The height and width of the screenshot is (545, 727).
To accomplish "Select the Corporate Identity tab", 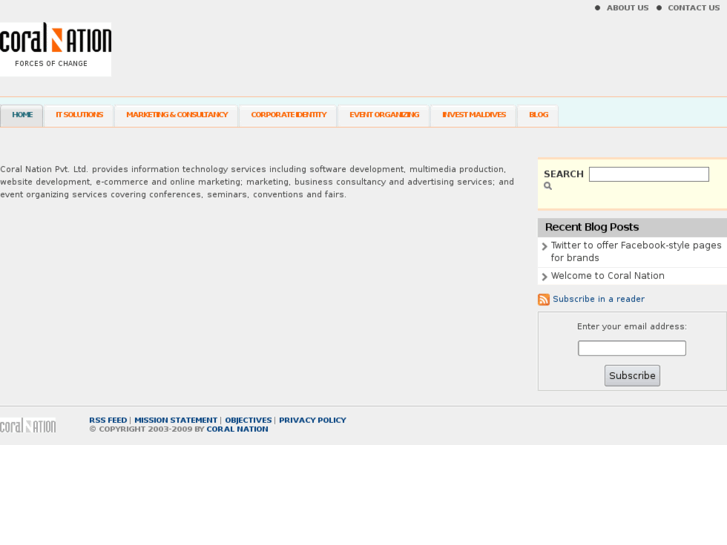I will coord(288,115).
